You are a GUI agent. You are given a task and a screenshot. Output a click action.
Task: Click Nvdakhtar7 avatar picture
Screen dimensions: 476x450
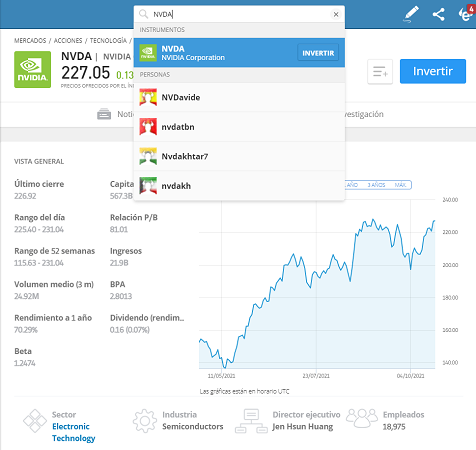tap(148, 156)
